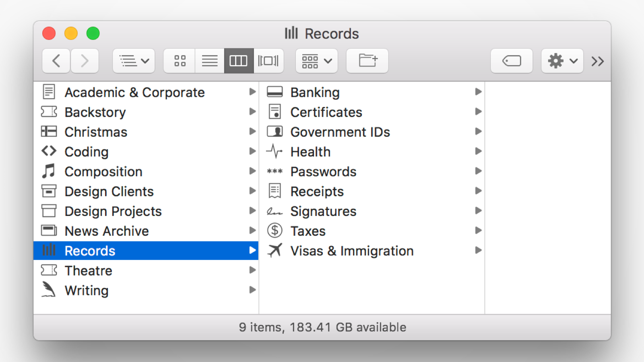
Task: Click the Taxes dollar sign icon
Action: (275, 231)
